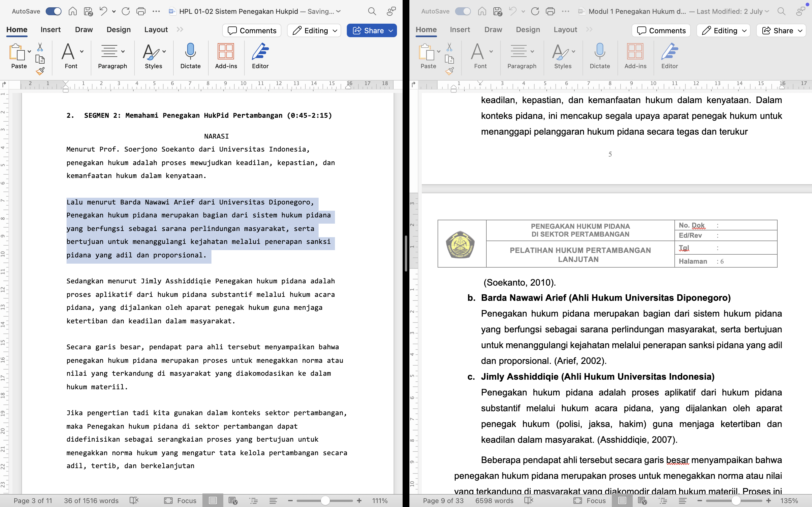812x507 pixels.
Task: Adjust zoom slider in left status bar
Action: coord(325,501)
